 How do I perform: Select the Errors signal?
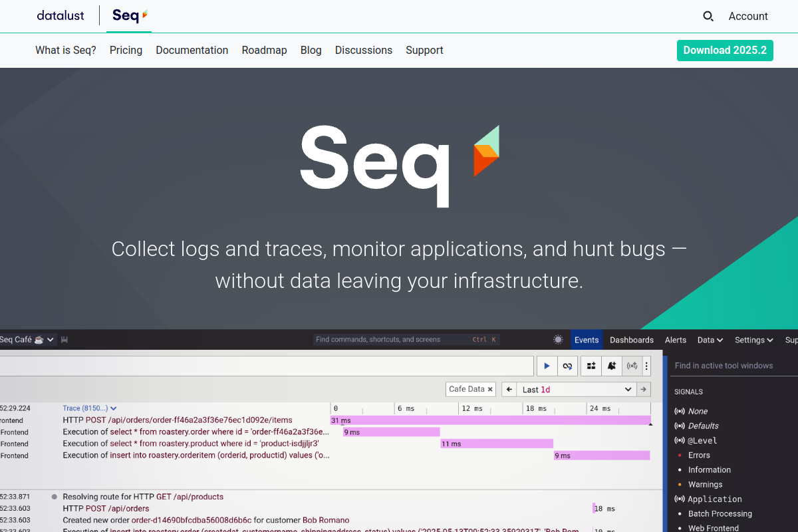pos(699,455)
